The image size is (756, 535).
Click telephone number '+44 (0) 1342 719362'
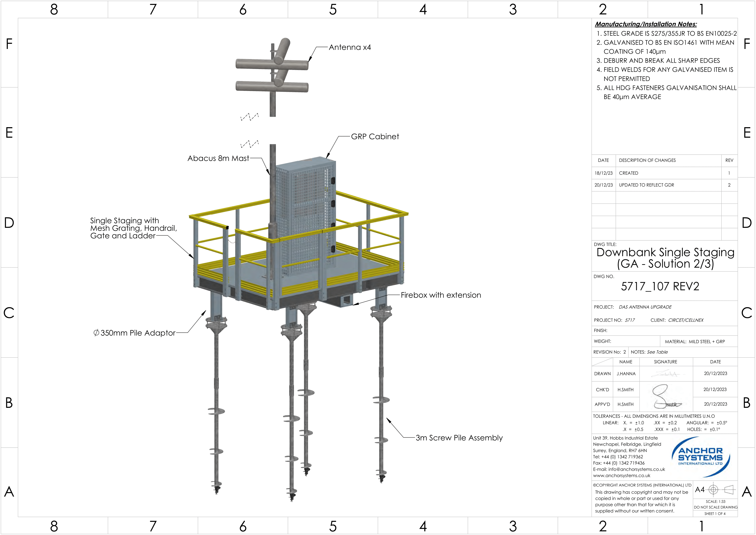(622, 457)
